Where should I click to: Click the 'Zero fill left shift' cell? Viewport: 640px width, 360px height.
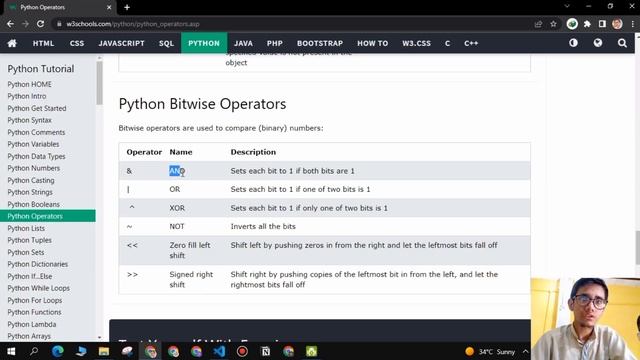(x=190, y=250)
